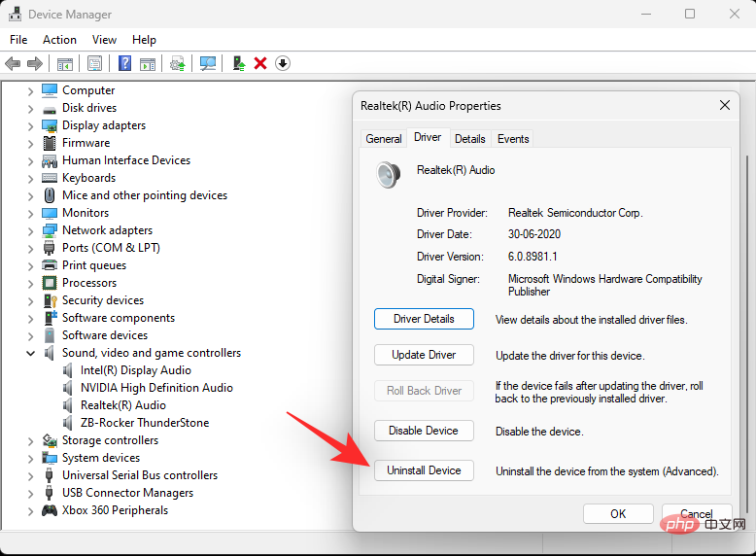Click Update device driver toolbar icon
756x556 pixels.
coord(178,63)
